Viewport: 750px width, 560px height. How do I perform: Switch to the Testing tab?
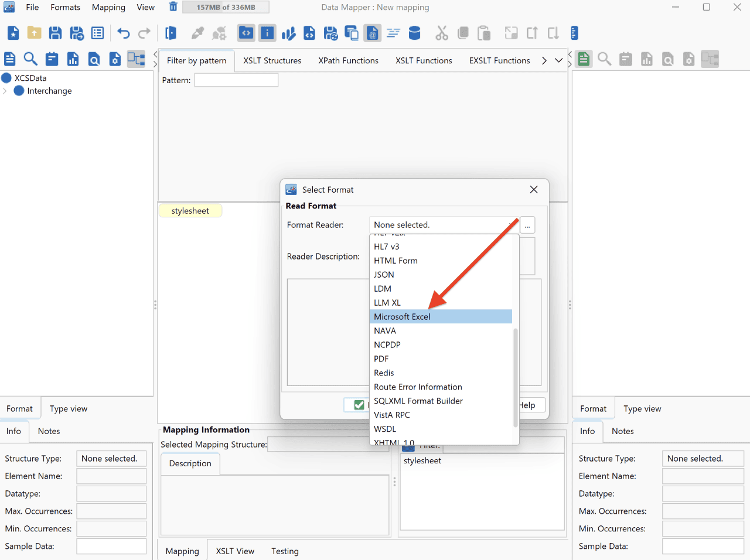[285, 551]
